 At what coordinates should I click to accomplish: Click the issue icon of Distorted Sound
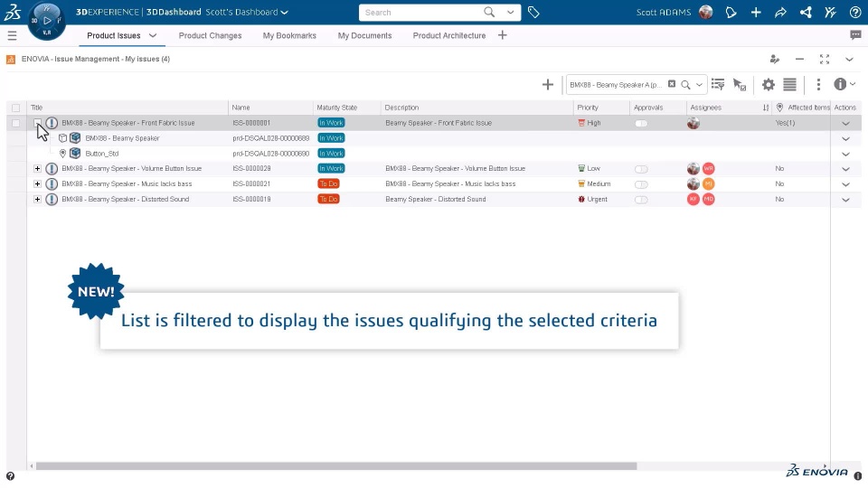point(52,199)
